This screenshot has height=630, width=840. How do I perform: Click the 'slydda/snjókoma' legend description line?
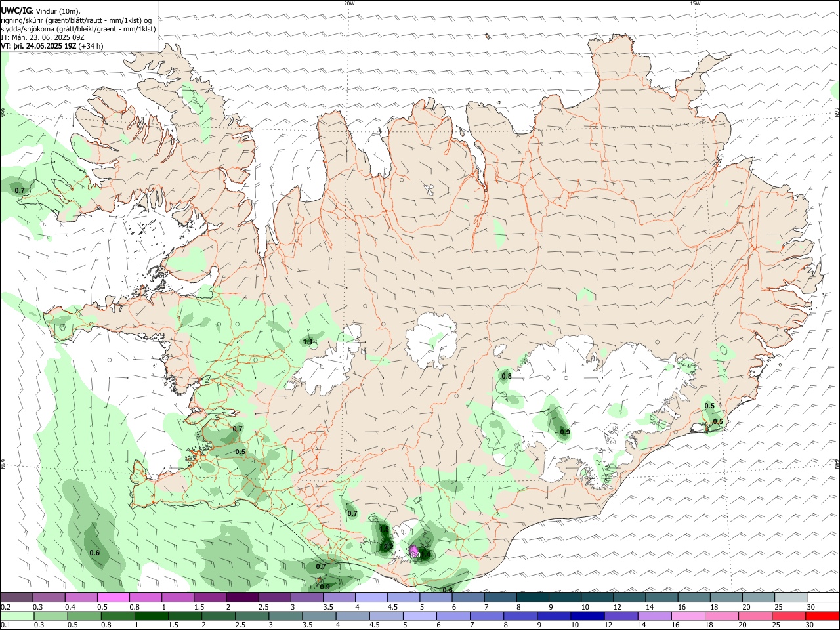(x=79, y=29)
